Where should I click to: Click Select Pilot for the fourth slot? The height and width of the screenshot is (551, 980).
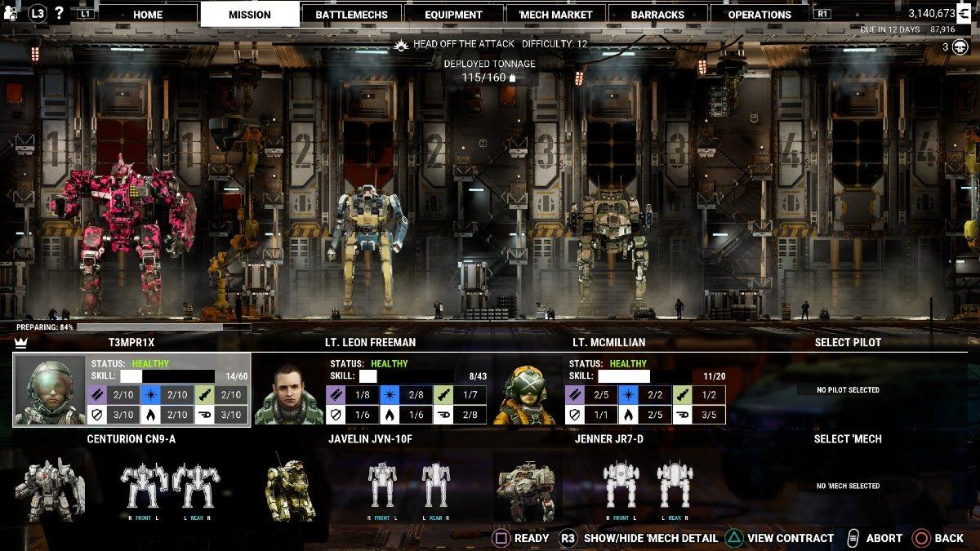(848, 343)
